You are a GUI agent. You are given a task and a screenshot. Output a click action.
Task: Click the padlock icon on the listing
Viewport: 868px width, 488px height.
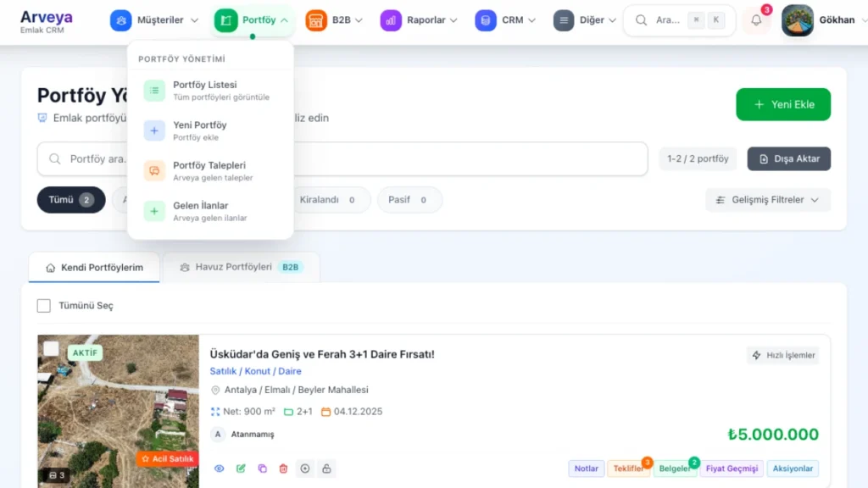[326, 469]
